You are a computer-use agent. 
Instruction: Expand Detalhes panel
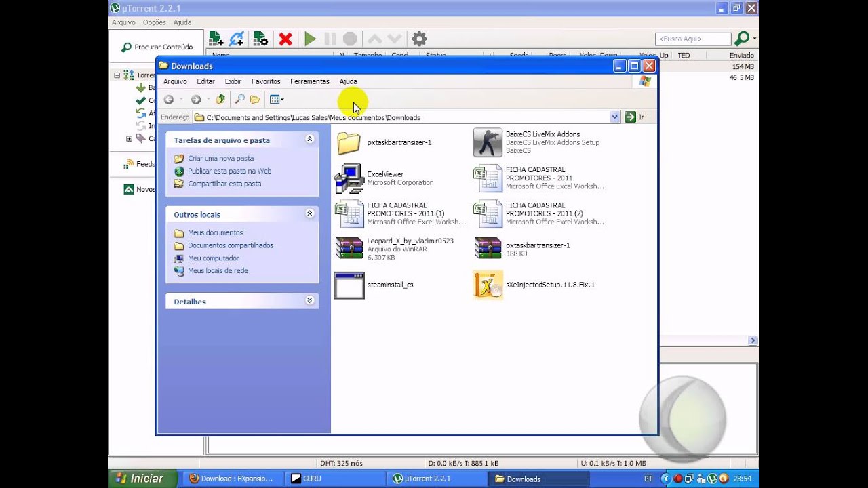point(309,301)
